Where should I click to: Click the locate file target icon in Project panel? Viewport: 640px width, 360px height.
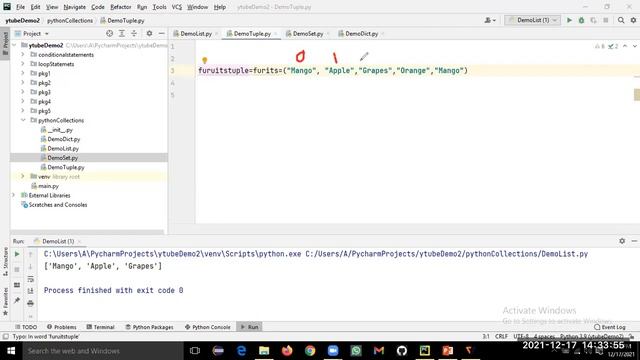point(109,33)
